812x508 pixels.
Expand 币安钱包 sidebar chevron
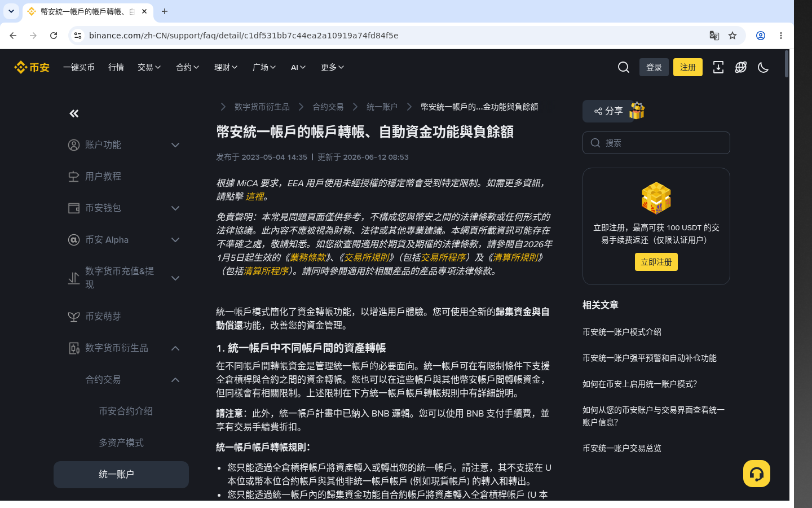click(175, 208)
